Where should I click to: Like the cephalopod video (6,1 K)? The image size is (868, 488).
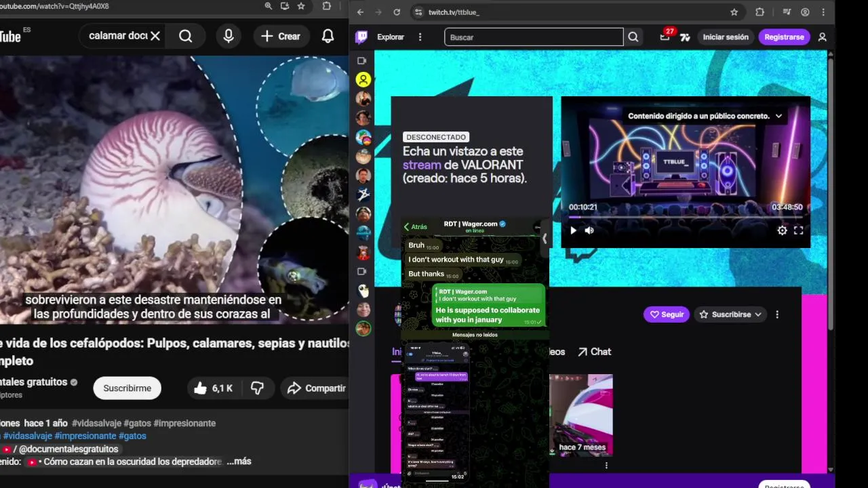(x=214, y=388)
